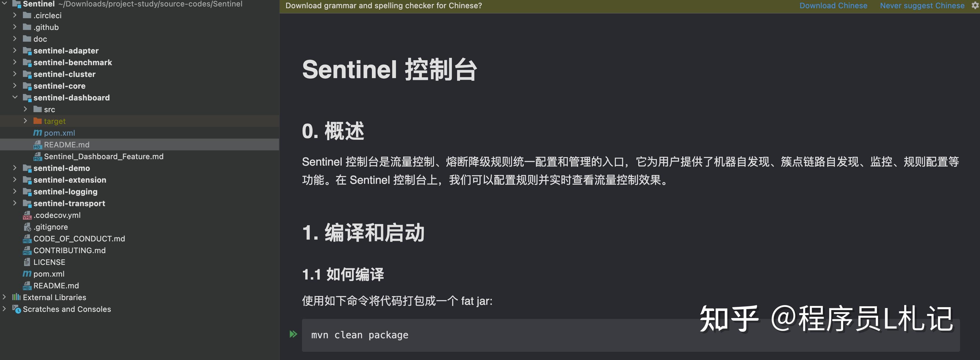The height and width of the screenshot is (360, 980).
Task: Select the Sentinel project root folder icon
Action: tap(17, 4)
